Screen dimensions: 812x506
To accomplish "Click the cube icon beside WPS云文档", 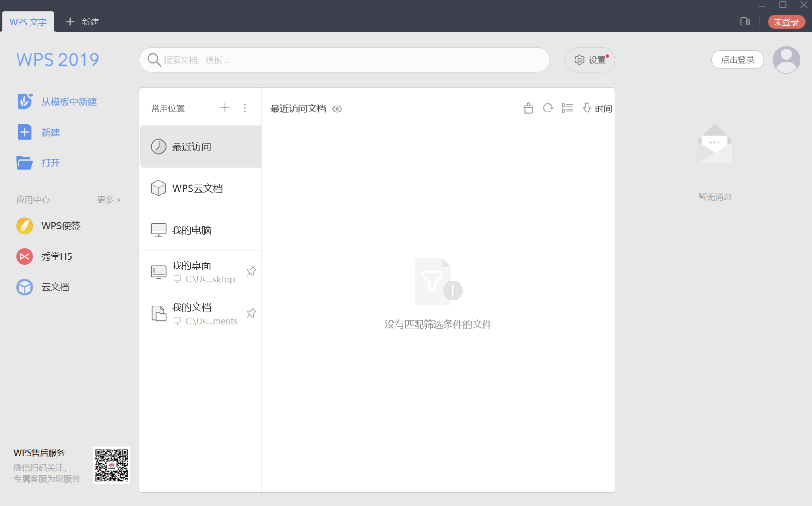I will 158,188.
